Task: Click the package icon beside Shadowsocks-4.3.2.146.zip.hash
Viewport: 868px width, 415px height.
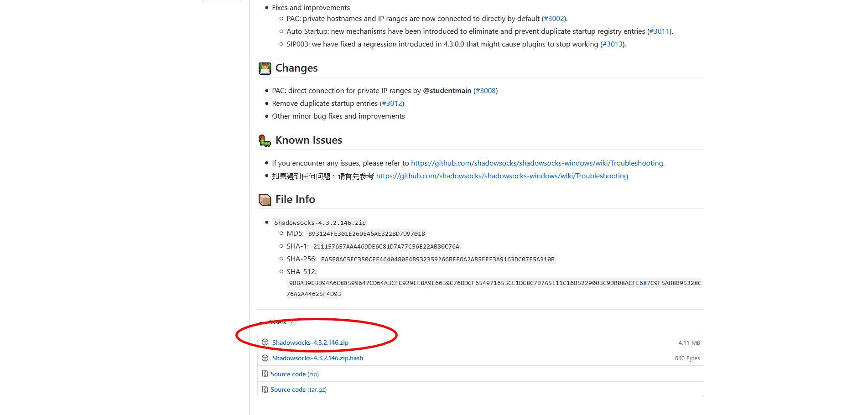Action: pyautogui.click(x=265, y=358)
